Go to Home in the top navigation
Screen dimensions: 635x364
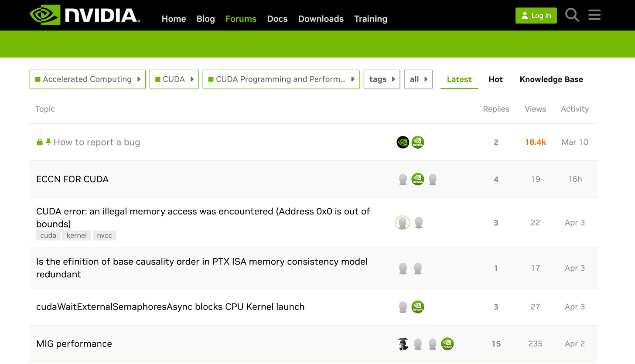coord(174,19)
